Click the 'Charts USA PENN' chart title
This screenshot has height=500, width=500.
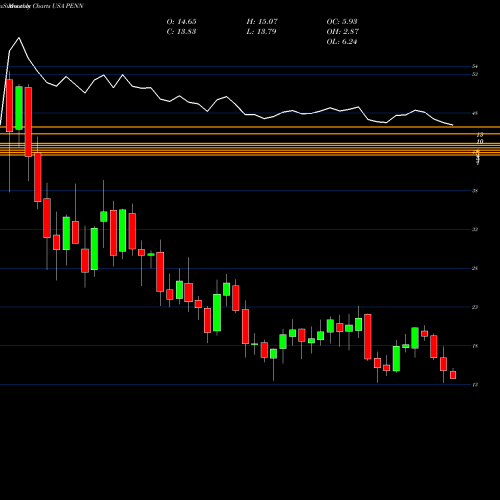[x=58, y=6]
